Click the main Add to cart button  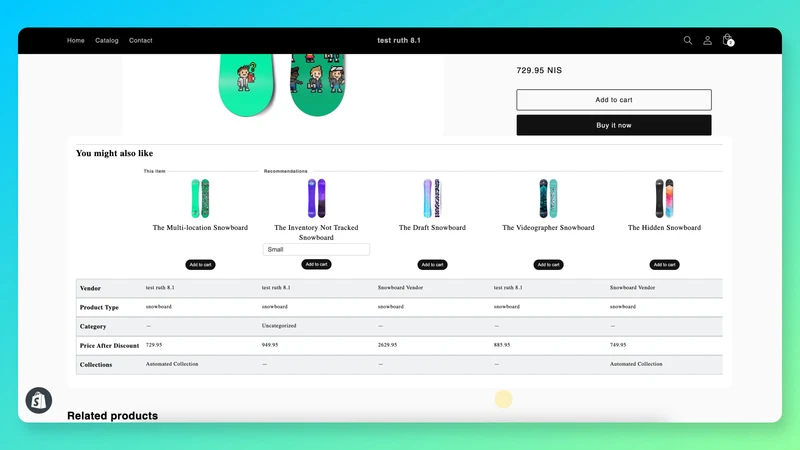pyautogui.click(x=614, y=100)
